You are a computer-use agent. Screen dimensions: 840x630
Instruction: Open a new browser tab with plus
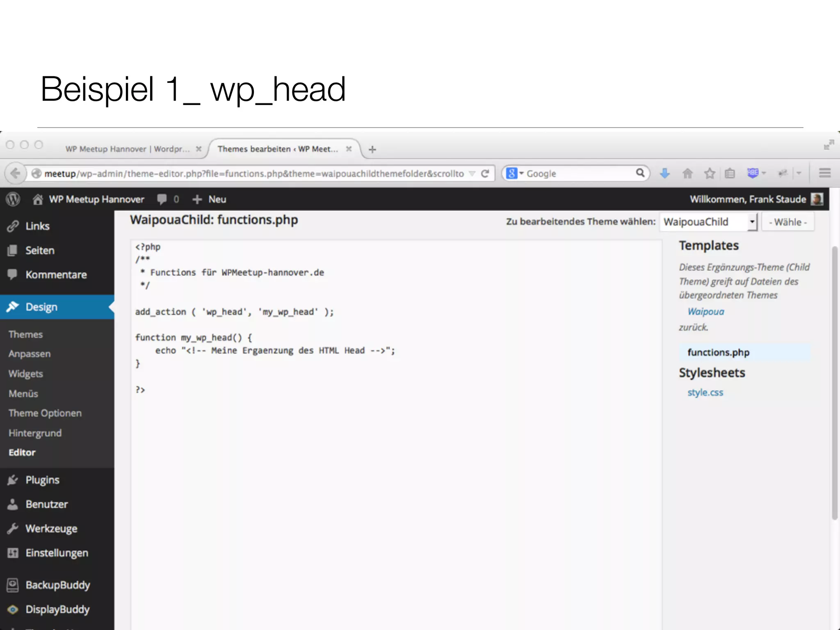click(372, 149)
